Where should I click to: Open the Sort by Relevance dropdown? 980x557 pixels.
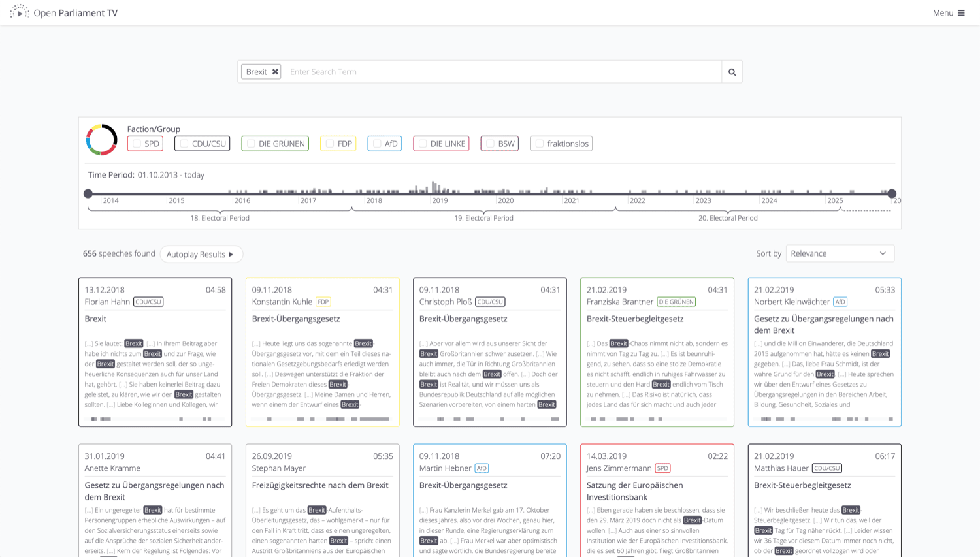tap(840, 253)
